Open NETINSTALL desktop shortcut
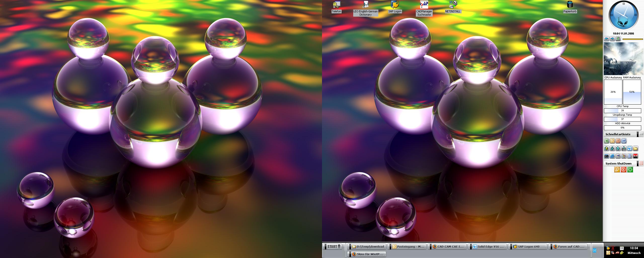The image size is (644, 258). [x=453, y=7]
